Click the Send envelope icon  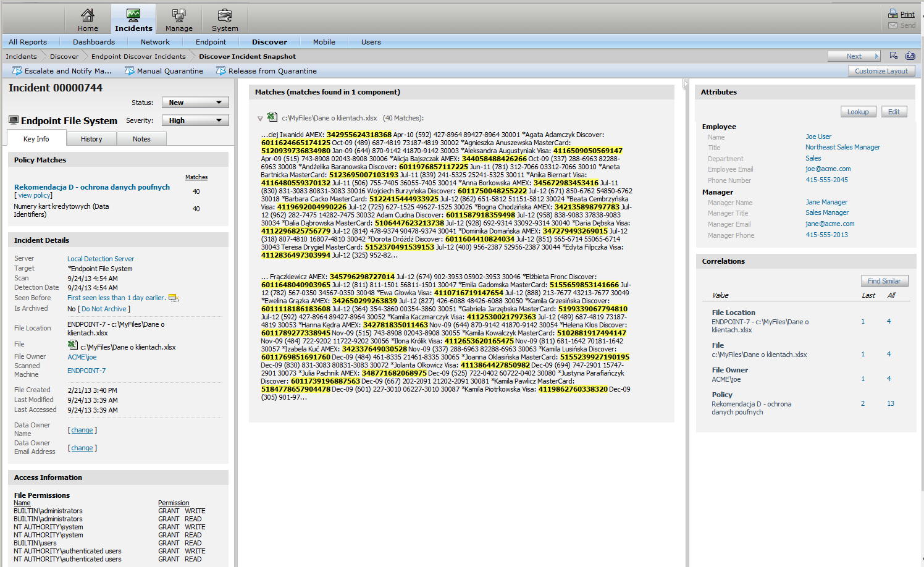click(893, 25)
